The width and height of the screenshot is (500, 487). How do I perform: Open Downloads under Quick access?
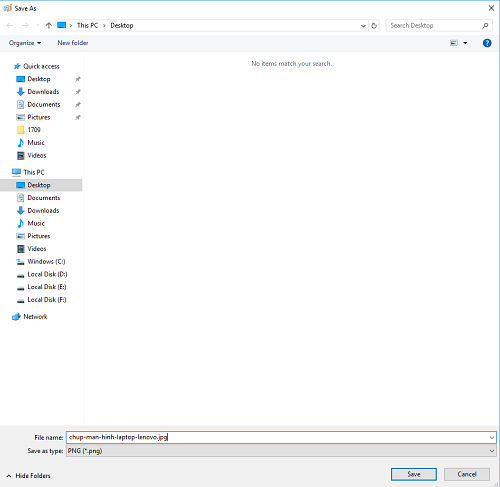(43, 92)
